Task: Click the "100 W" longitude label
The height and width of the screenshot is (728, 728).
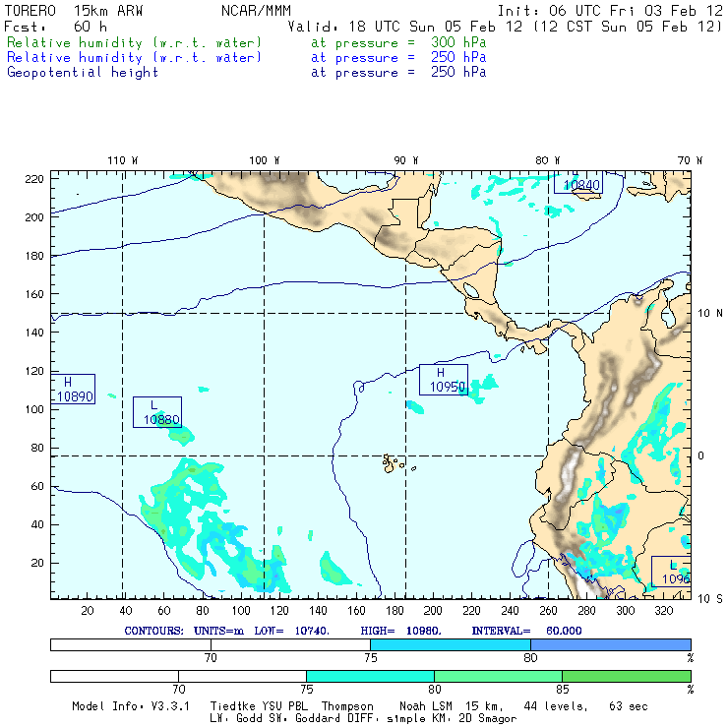Action: tap(265, 160)
